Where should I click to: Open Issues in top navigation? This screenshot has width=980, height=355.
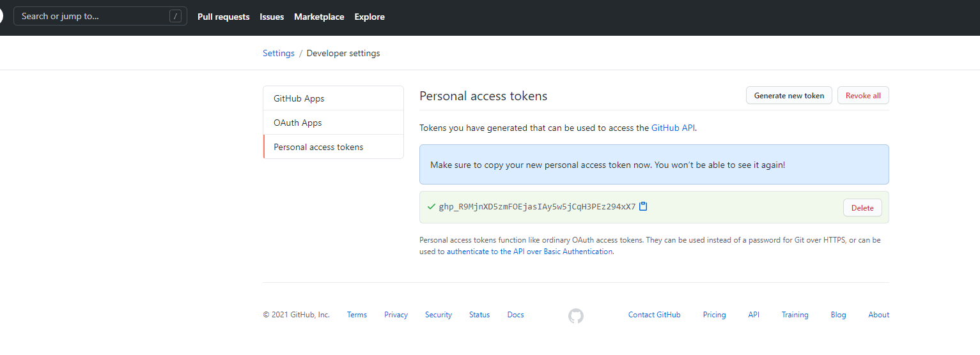272,17
